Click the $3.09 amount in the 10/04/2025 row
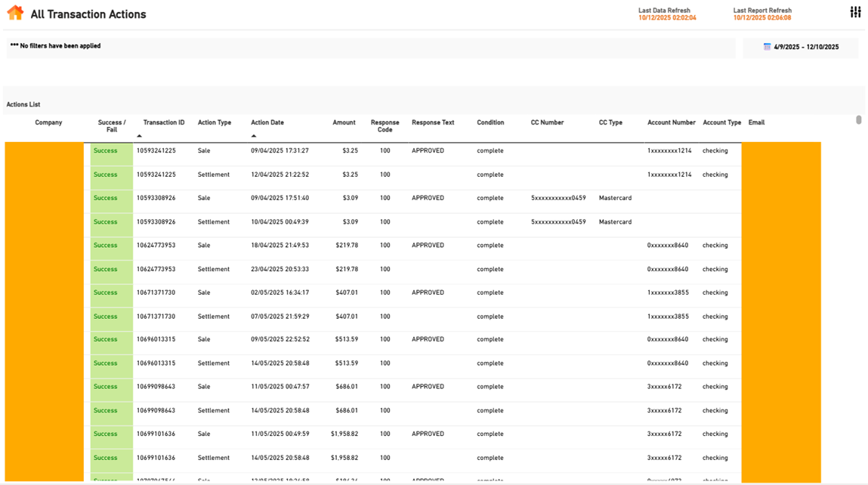Image resolution: width=868 pixels, height=485 pixels. click(x=350, y=221)
